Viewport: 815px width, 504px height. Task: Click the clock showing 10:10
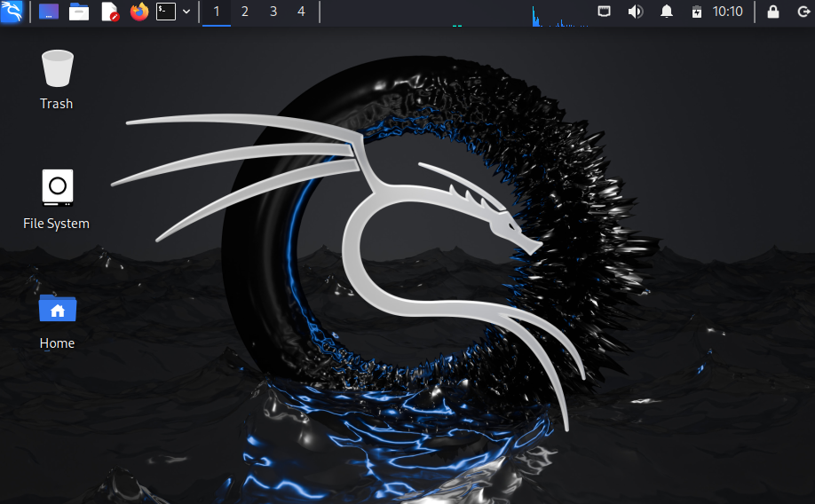(727, 12)
